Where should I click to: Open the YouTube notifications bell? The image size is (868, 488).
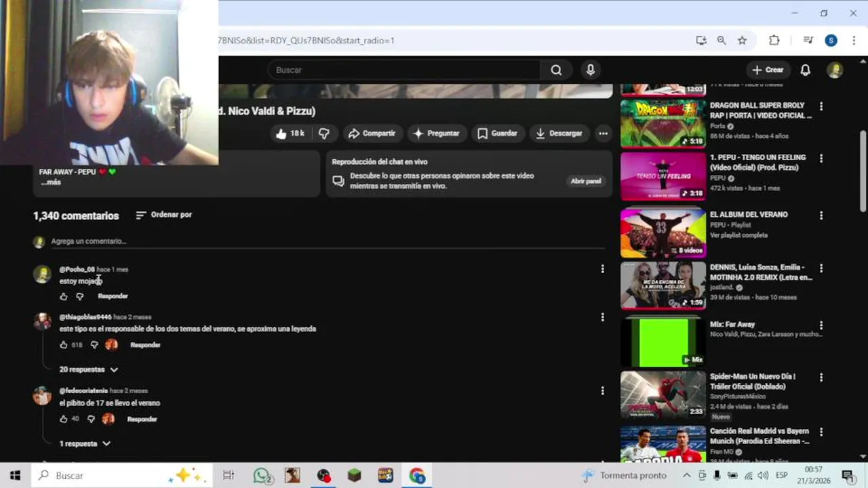coord(805,70)
